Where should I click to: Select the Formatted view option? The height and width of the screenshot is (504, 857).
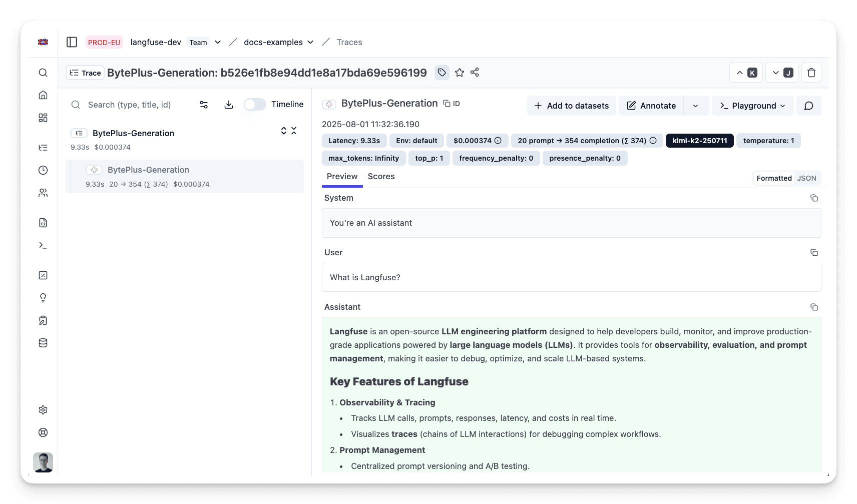(773, 178)
